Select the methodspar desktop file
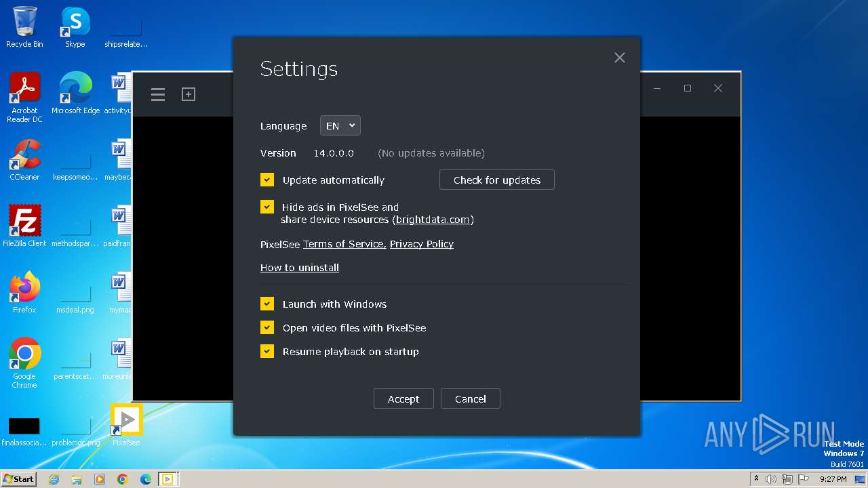868x488 pixels. 75,231
